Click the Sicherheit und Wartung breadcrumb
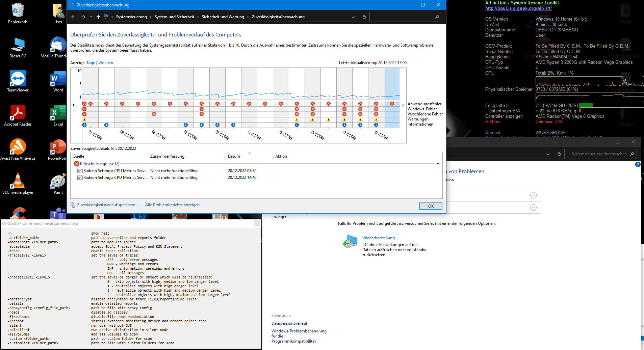This screenshot has width=644, height=350. click(223, 17)
